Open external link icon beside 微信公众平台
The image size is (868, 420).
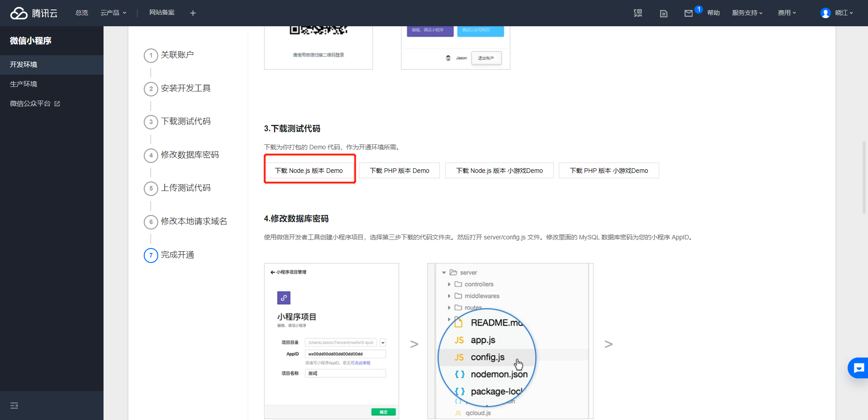[x=57, y=104]
